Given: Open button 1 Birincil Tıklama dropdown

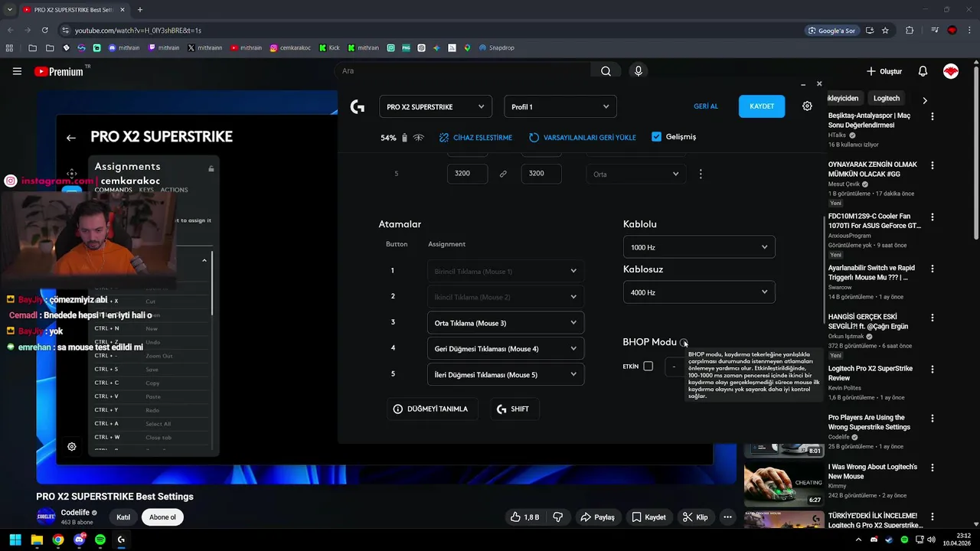Looking at the screenshot, I should pos(505,271).
